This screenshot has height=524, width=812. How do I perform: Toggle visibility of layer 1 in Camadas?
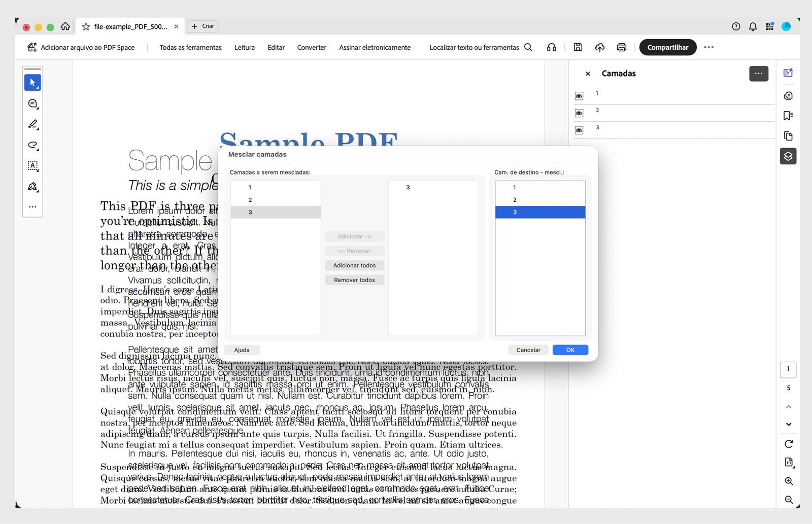[579, 96]
